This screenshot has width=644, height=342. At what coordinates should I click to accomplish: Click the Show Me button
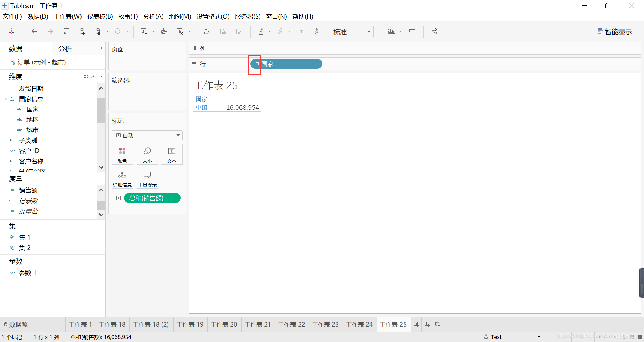pyautogui.click(x=615, y=32)
